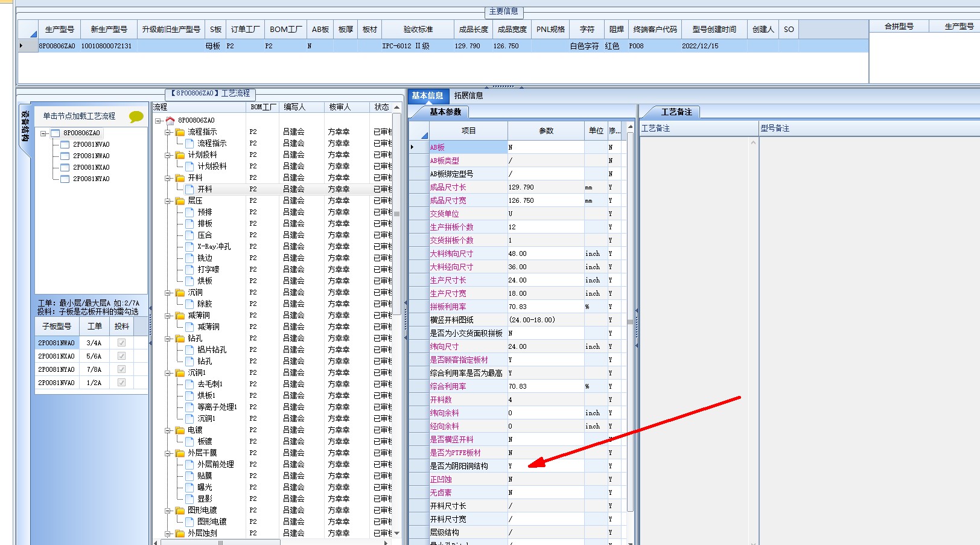Viewport: 980px width, 545px height.
Task: Click the folder icon of 沉铜1
Action: [x=180, y=372]
